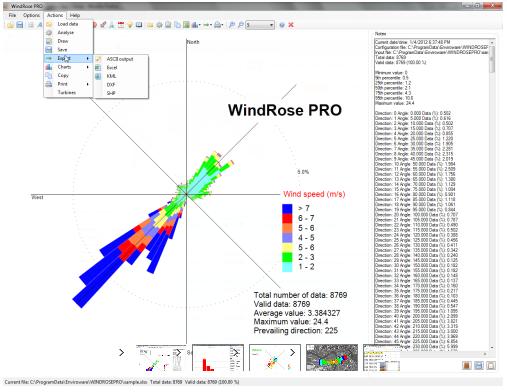Open the spreadsheet table thumbnail

click(381, 358)
